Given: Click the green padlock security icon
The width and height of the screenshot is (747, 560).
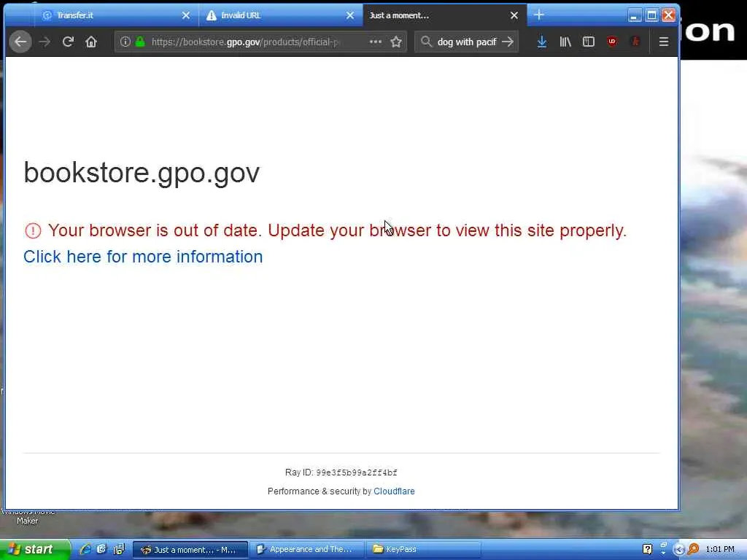Looking at the screenshot, I should click(140, 42).
